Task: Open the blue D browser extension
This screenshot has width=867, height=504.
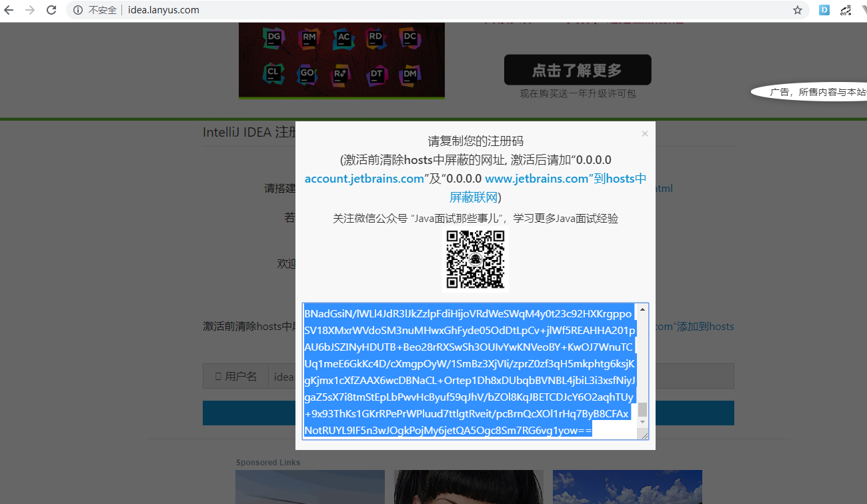Action: (824, 10)
